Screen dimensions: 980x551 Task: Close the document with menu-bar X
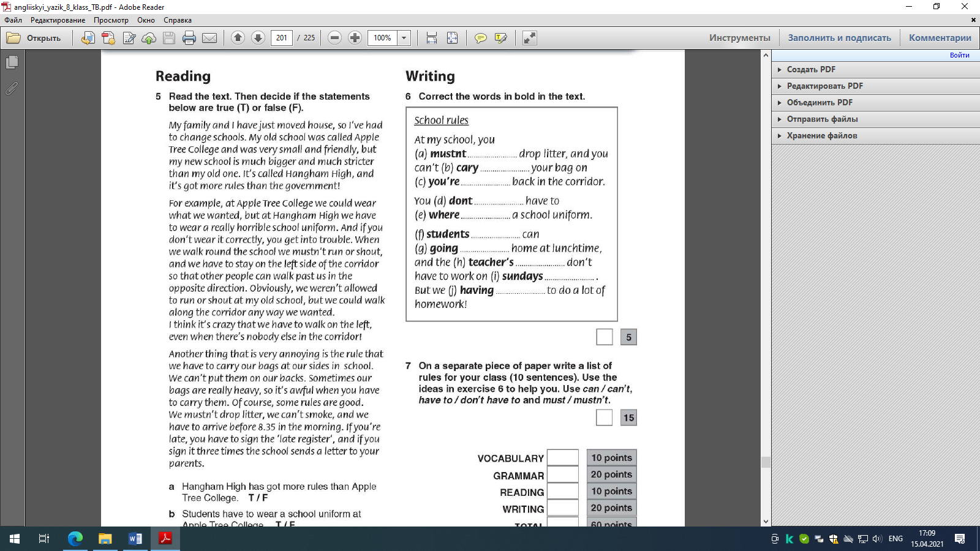973,20
